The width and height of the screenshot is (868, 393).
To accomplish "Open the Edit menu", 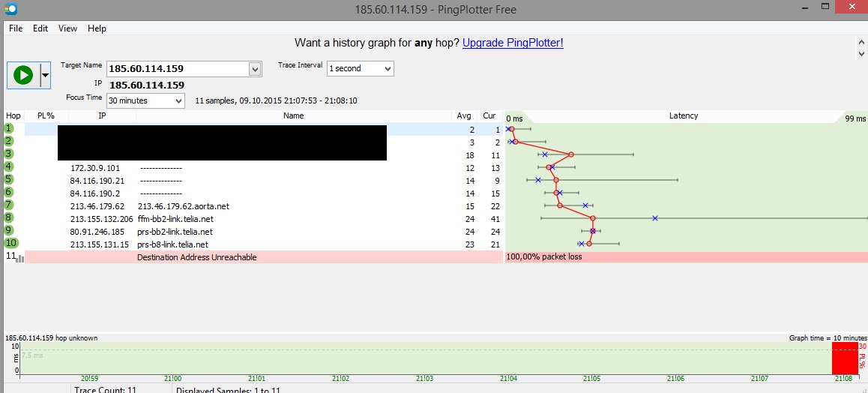I will coord(40,28).
